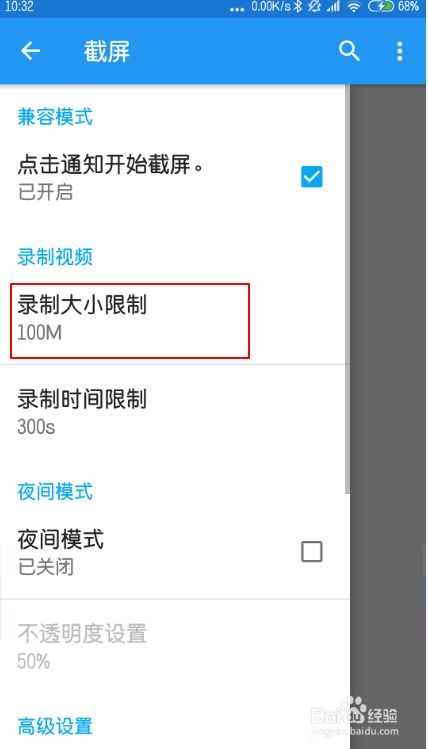Image resolution: width=428 pixels, height=749 pixels.
Task: Tap the muted bell status icon
Action: point(315,7)
